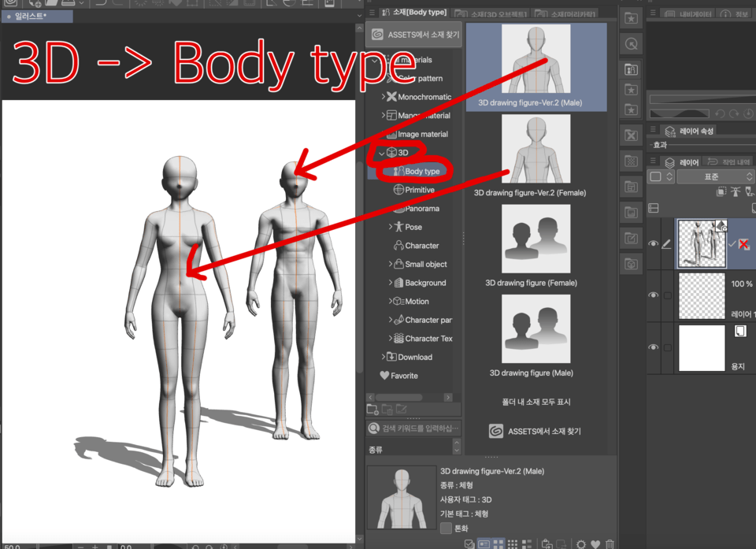Open the 일러스트* canvas tab
The width and height of the screenshot is (756, 549).
pyautogui.click(x=38, y=17)
